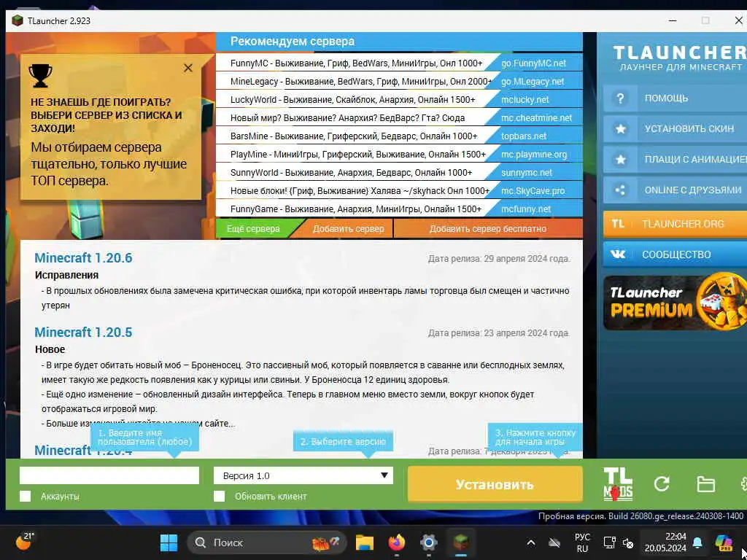Select the BarsMine server row

point(399,136)
